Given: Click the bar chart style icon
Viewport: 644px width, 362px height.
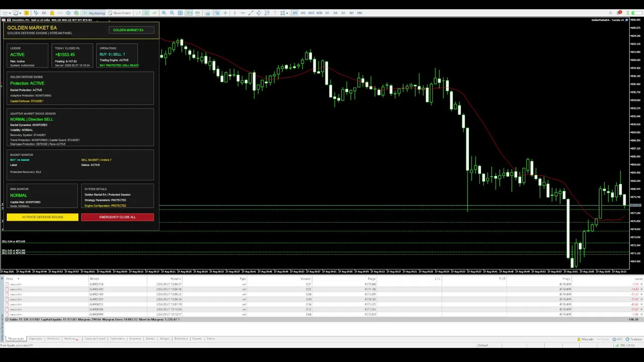Looking at the screenshot, I should tap(138, 13).
